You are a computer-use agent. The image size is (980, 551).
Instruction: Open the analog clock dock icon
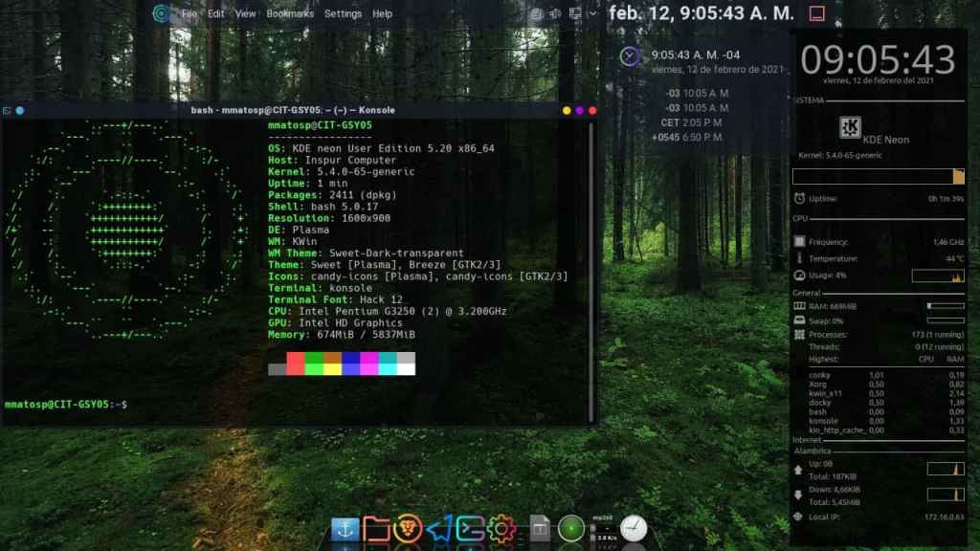click(x=634, y=528)
